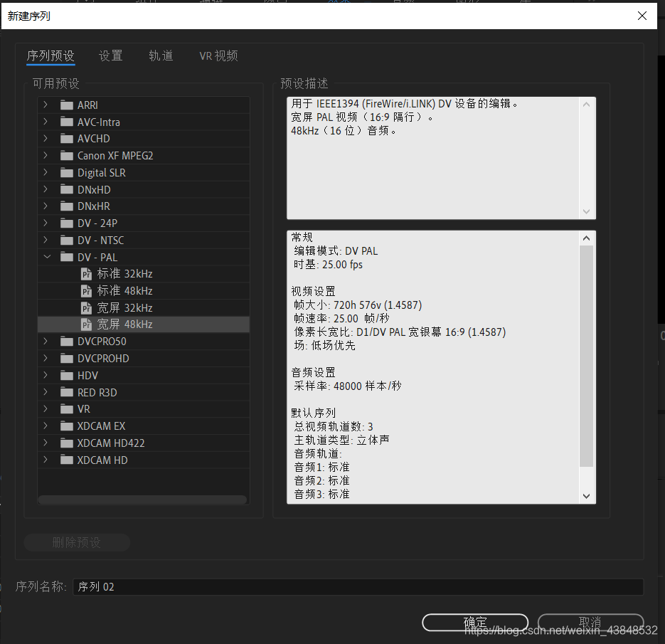Click the DNxHD folder icon
This screenshot has width=665, height=644.
tap(67, 189)
